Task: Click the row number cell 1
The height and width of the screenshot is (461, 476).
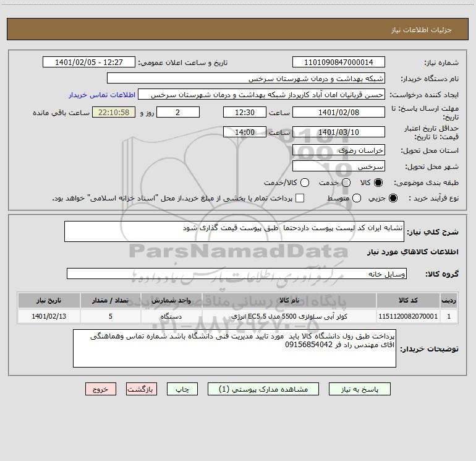Action: 449,316
